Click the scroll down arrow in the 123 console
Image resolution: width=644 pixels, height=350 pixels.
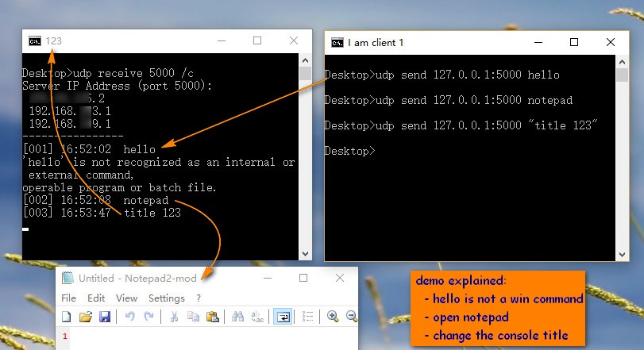(305, 254)
